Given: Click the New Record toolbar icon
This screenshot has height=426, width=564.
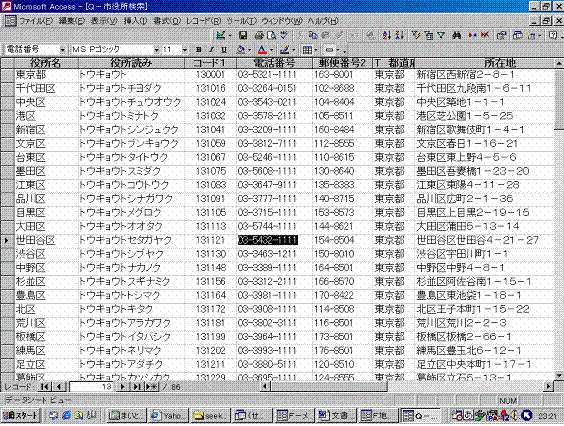Looking at the screenshot, I should click(472, 35).
